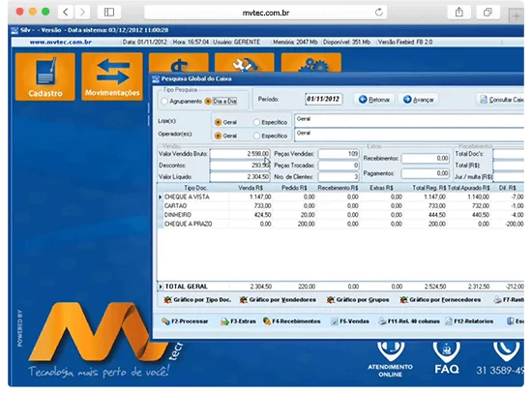Screen dimensions: 532x395
Task: Click the Safari address bar
Action: (266, 13)
